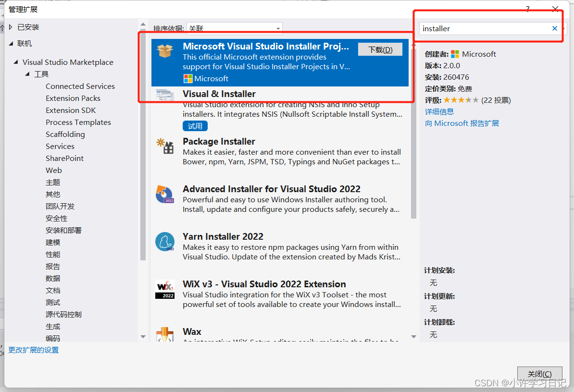Select 团队开发 category
The height and width of the screenshot is (392, 574).
tap(60, 206)
